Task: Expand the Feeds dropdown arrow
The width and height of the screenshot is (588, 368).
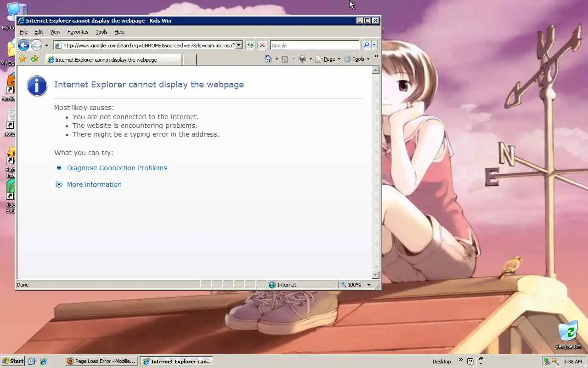Action: (294, 59)
